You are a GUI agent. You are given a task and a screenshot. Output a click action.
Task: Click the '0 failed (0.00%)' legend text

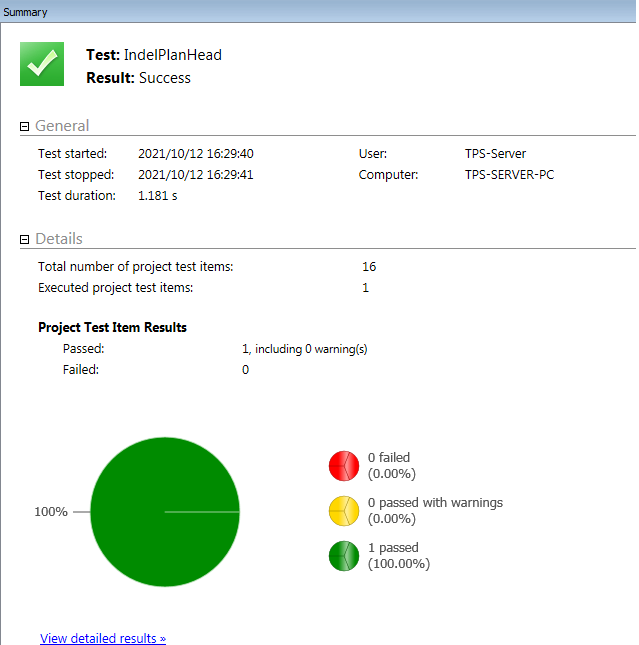coord(392,466)
